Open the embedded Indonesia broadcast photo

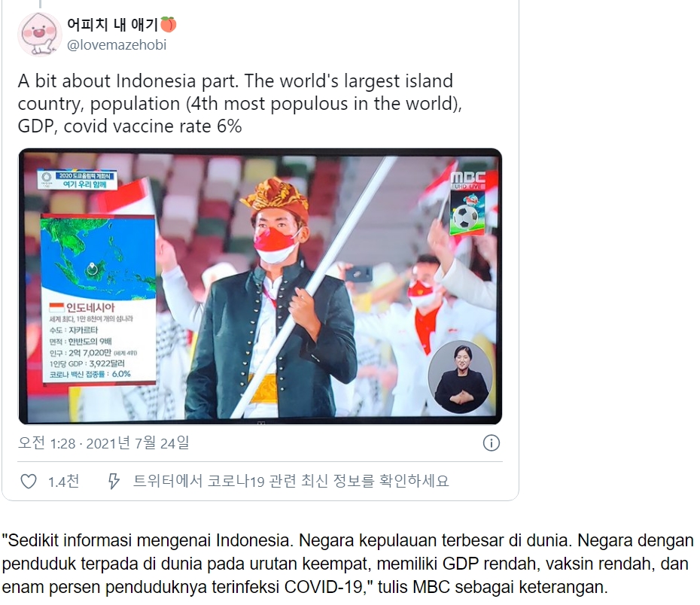click(260, 286)
